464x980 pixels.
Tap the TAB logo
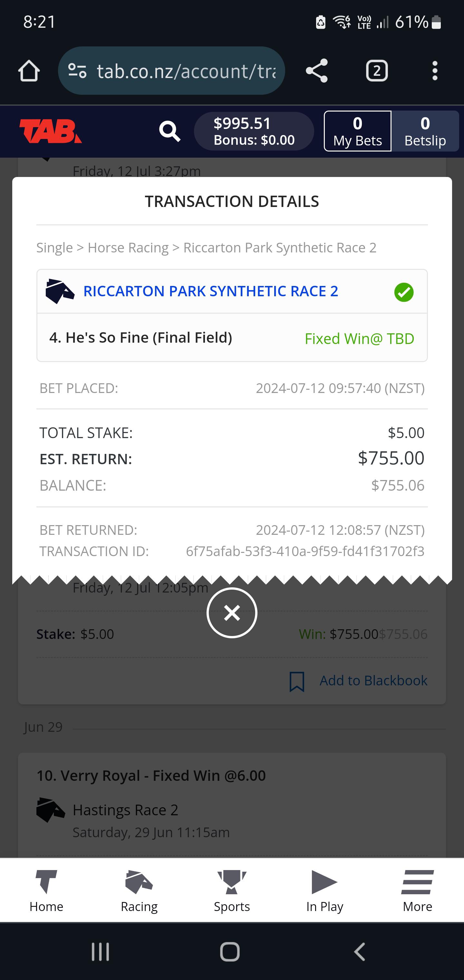[x=51, y=131]
